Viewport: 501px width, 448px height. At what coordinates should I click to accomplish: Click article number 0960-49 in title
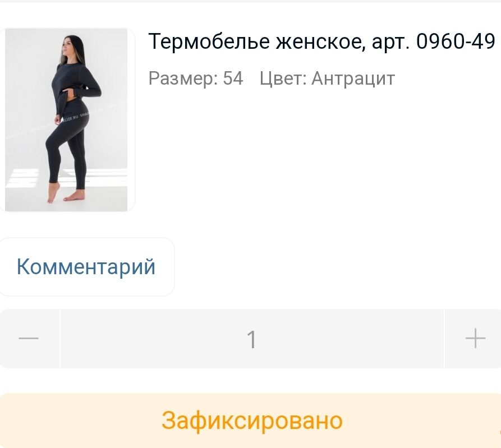456,41
